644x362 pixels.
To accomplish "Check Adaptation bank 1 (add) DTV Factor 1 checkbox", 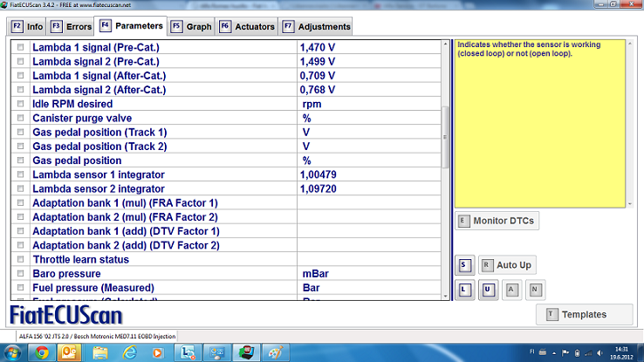I will pos(21,231).
